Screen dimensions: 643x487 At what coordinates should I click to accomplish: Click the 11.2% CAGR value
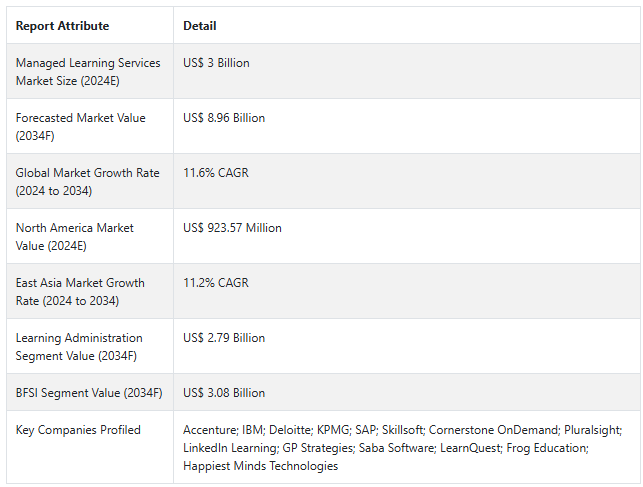[x=216, y=283]
